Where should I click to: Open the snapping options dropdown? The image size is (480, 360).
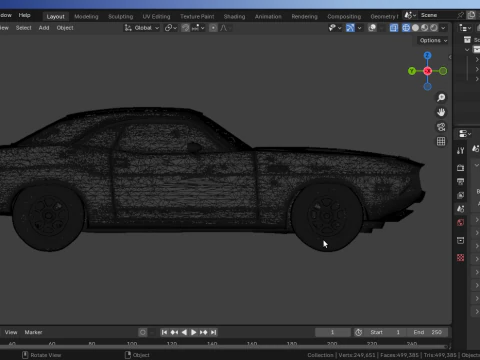point(198,28)
